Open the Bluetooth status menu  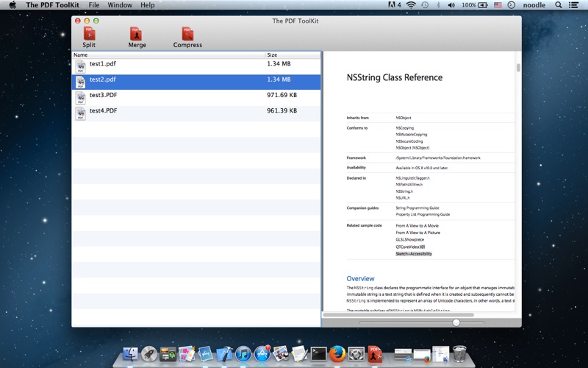[x=438, y=5]
